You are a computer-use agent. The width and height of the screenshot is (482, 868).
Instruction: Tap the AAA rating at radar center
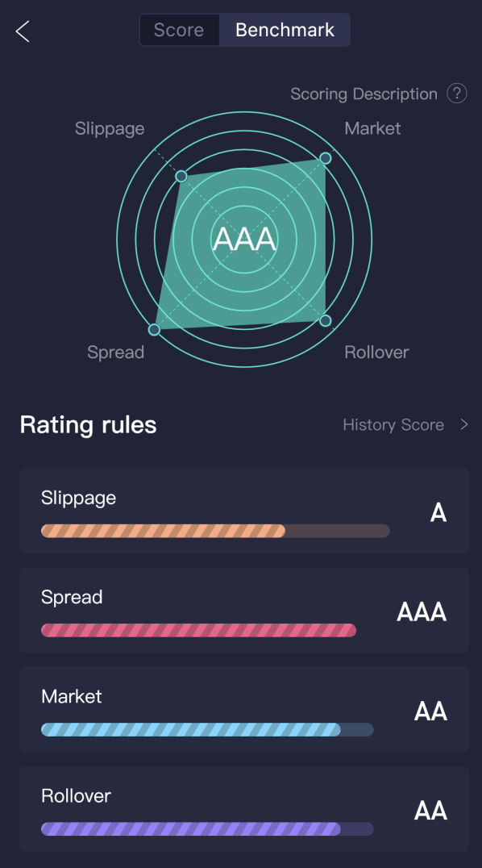(244, 239)
